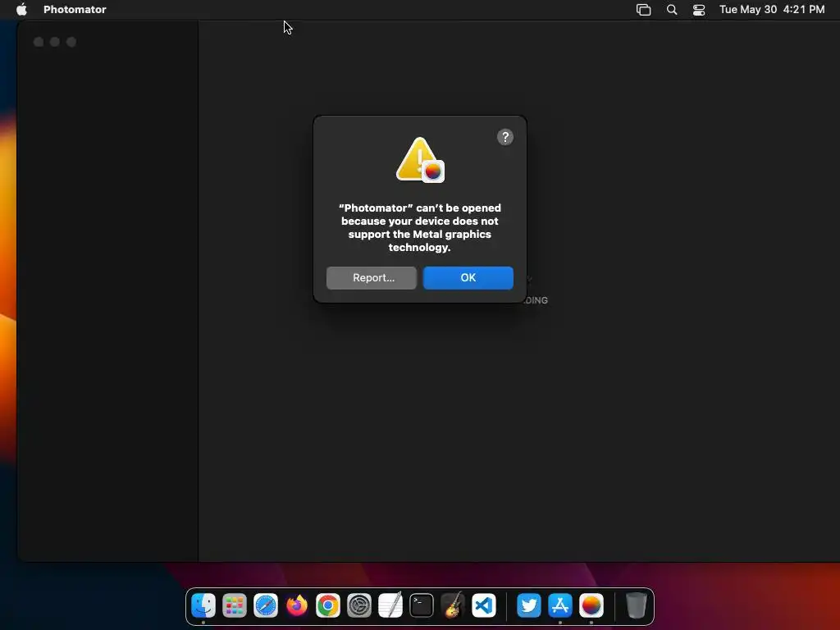Click the Stage Manager windows icon in menu bar
This screenshot has height=630, width=840.
[x=643, y=9]
